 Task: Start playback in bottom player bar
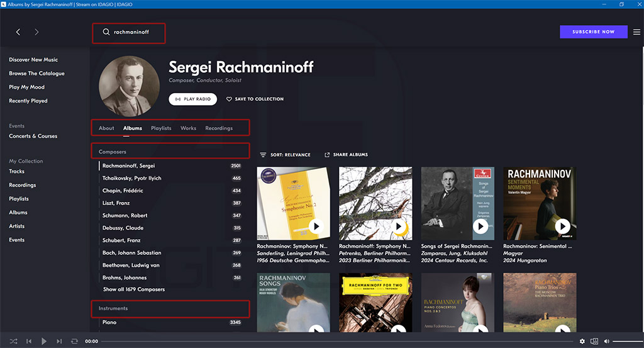(x=44, y=341)
